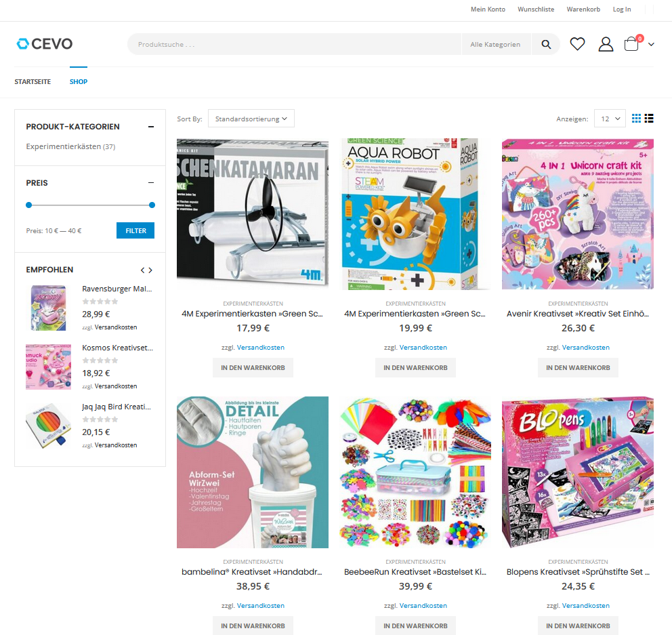Show next recommended products
This screenshot has width=672, height=635.
(150, 270)
